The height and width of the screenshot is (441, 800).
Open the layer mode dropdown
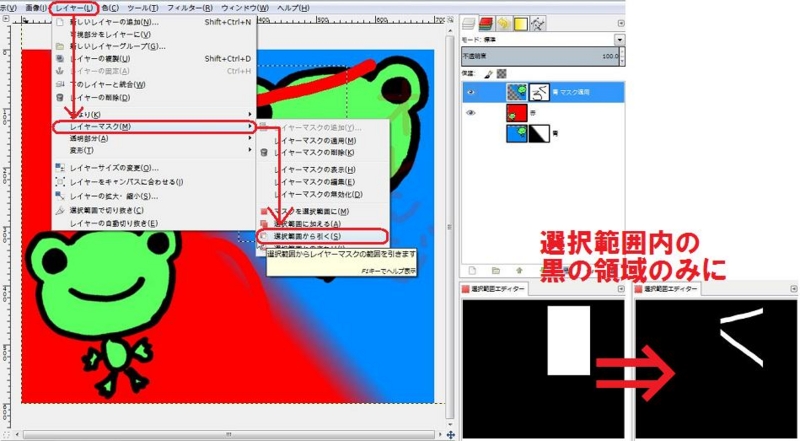[619, 40]
